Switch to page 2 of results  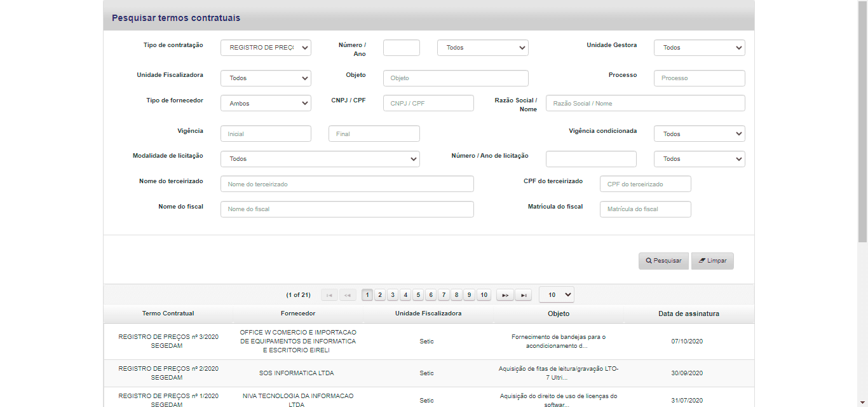pyautogui.click(x=380, y=295)
